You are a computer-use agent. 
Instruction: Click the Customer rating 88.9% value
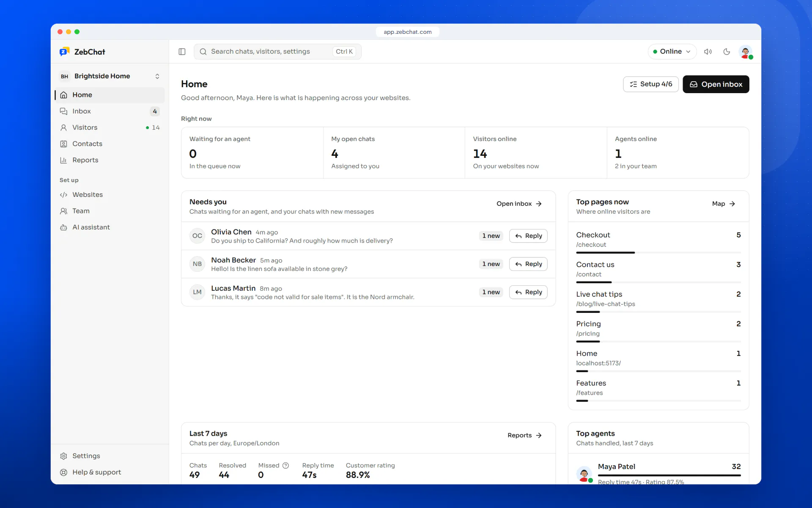pyautogui.click(x=358, y=475)
